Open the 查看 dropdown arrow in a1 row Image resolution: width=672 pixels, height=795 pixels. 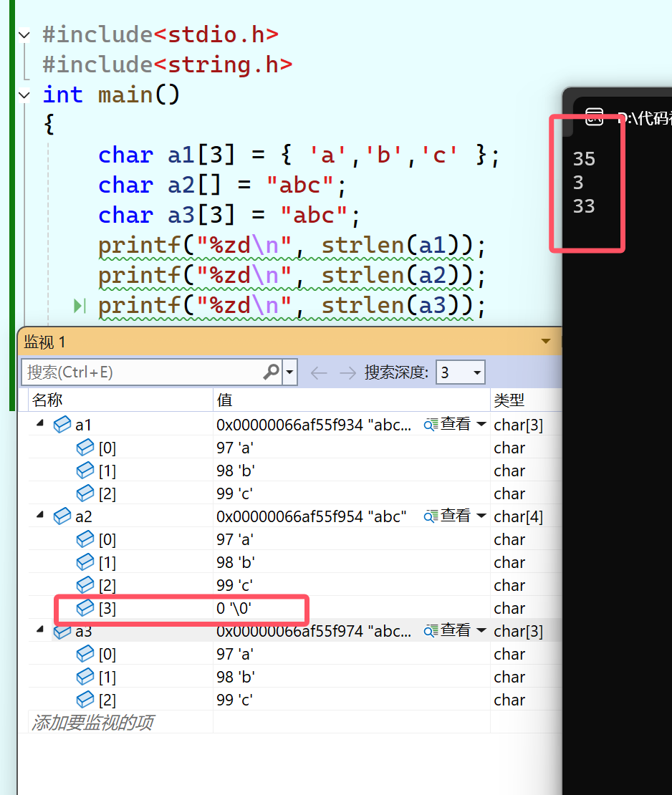[x=481, y=424]
